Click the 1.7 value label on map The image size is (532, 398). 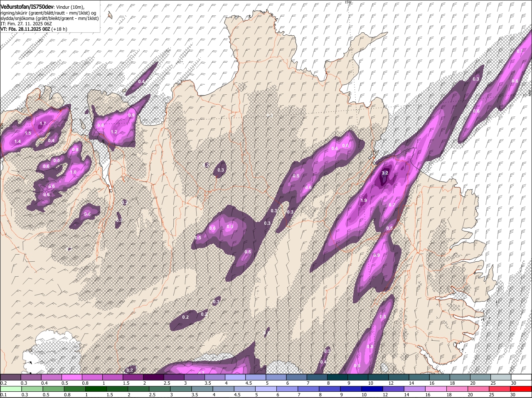pos(42,124)
